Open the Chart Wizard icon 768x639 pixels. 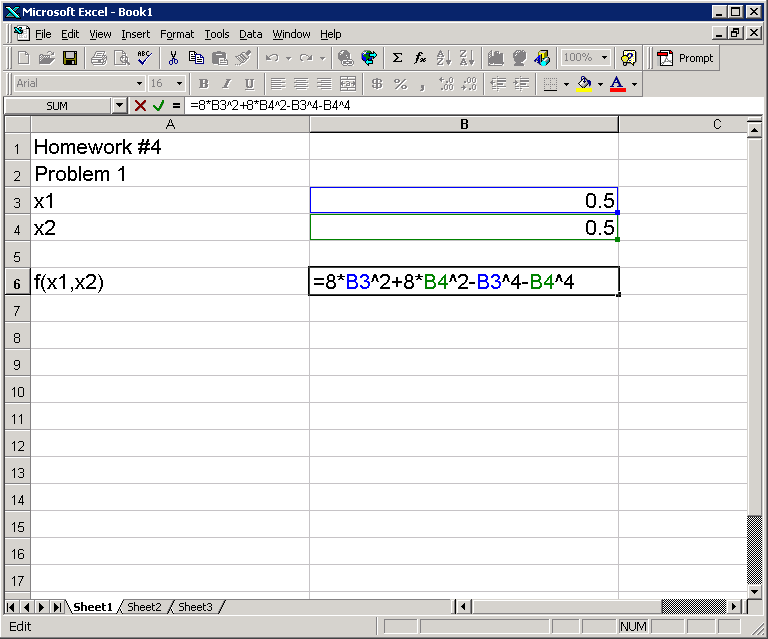pyautogui.click(x=496, y=58)
